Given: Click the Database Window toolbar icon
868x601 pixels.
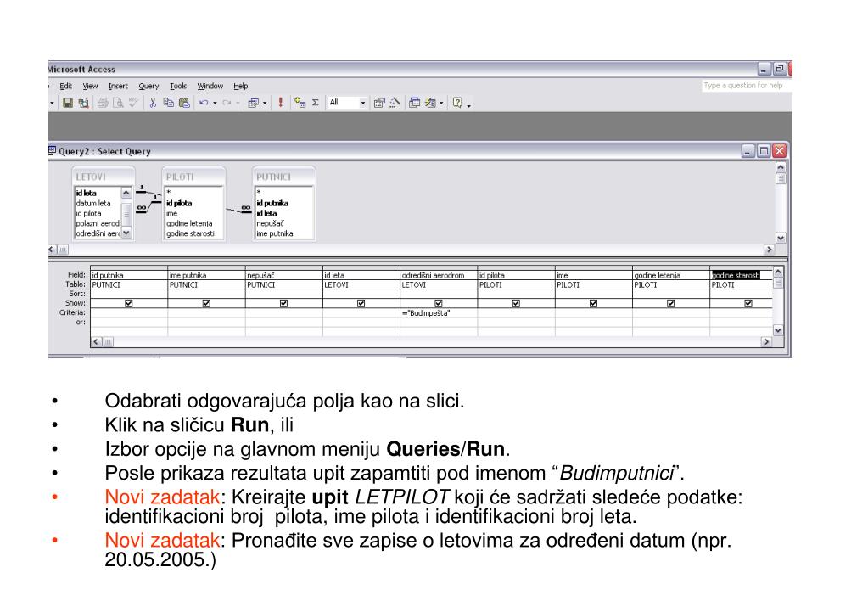Looking at the screenshot, I should [x=414, y=103].
